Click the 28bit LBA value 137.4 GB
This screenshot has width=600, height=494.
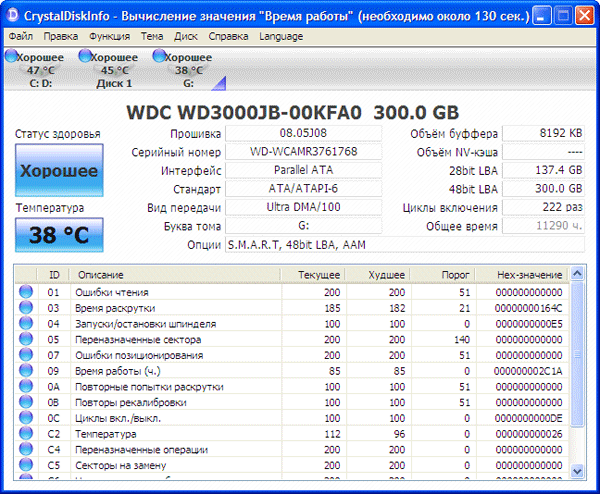pyautogui.click(x=543, y=170)
